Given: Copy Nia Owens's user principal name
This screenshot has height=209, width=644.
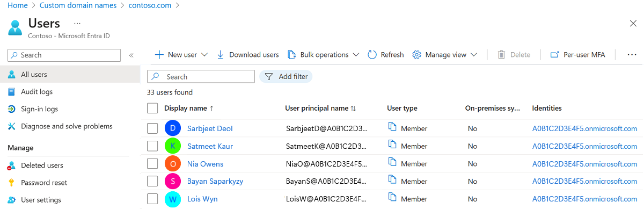Looking at the screenshot, I should click(x=392, y=163).
